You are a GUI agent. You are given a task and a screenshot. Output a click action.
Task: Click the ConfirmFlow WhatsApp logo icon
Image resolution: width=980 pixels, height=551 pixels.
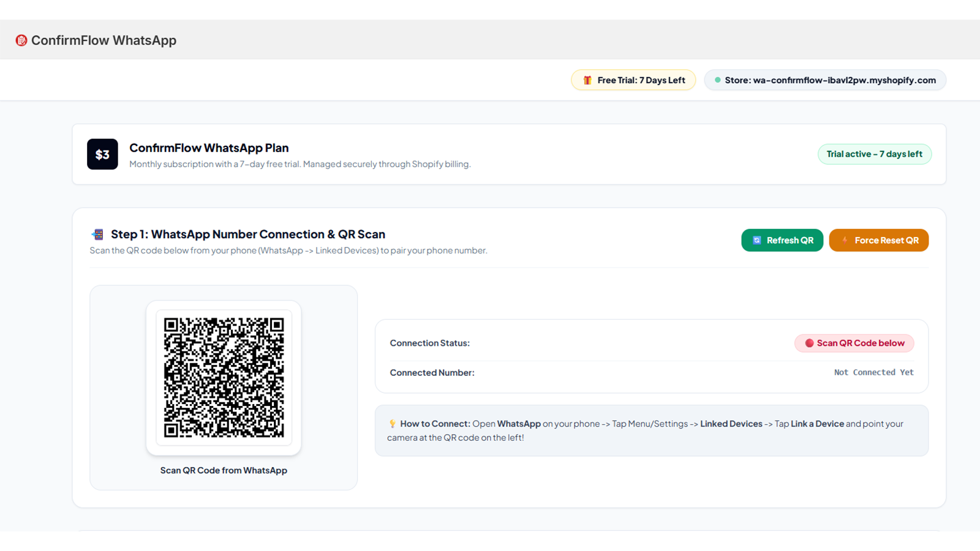(x=21, y=40)
